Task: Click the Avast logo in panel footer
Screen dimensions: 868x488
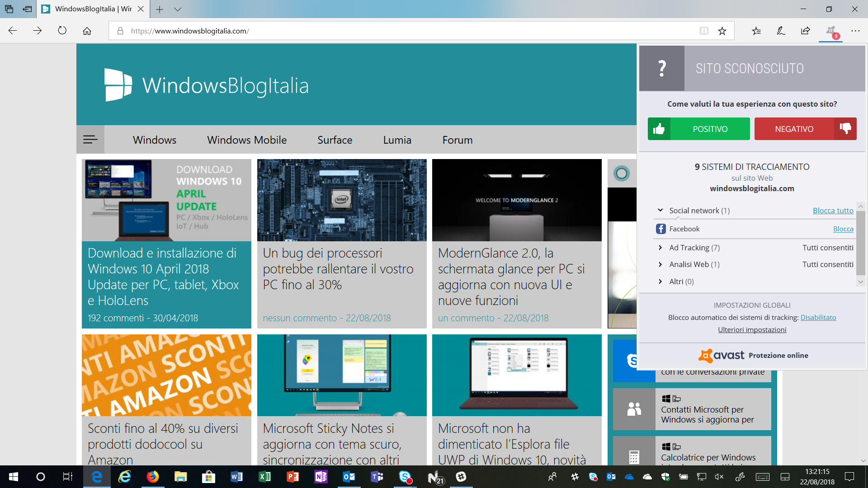Action: [721, 356]
